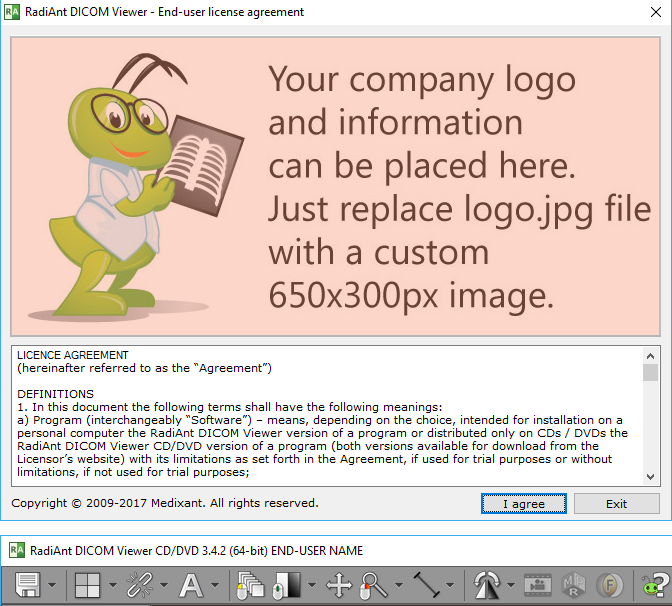This screenshot has width=672, height=606.
Task: Click the Exit button
Action: (x=616, y=504)
